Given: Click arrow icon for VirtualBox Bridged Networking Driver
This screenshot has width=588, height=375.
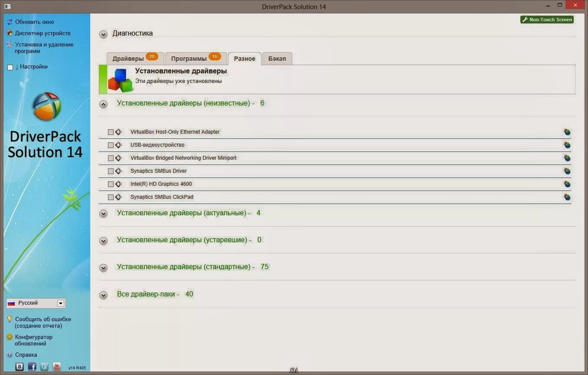Looking at the screenshot, I should pos(118,158).
